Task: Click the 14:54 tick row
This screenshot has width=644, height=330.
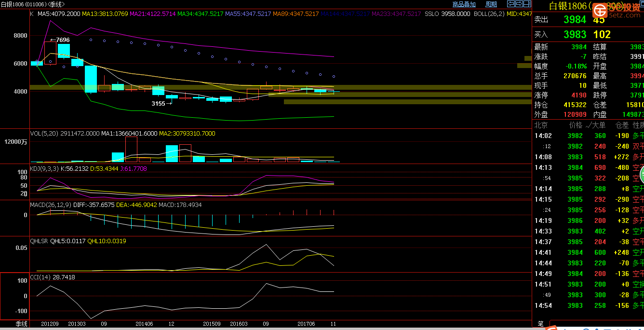Action: [x=588, y=305]
